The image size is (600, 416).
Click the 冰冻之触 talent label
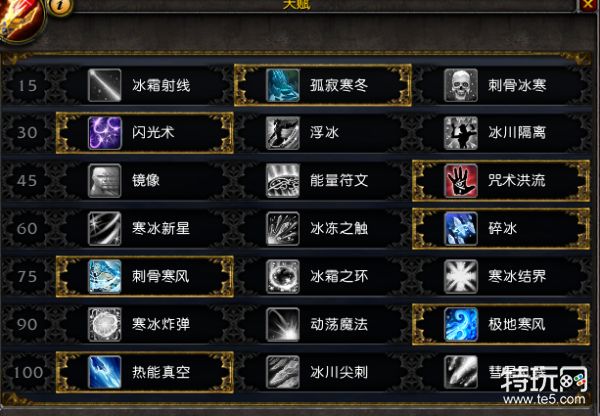coord(339,228)
